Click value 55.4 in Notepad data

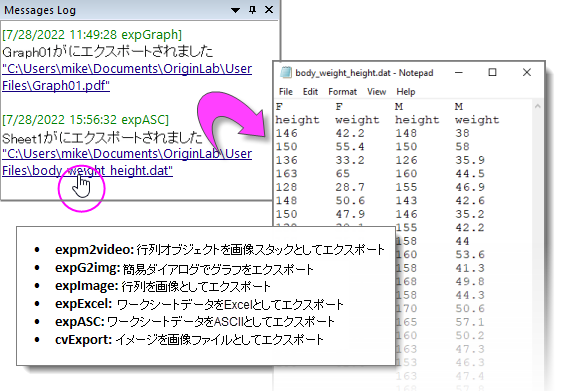(x=350, y=147)
